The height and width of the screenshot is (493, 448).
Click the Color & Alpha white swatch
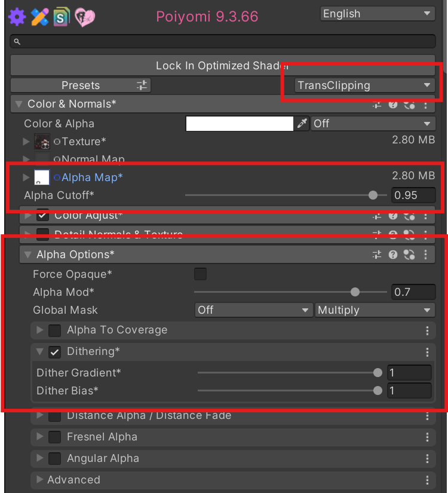coord(240,124)
